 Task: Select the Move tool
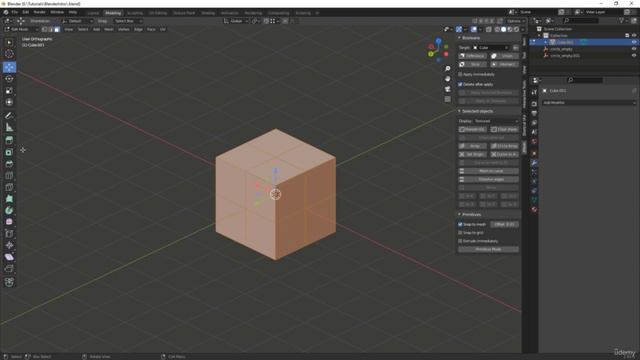click(9, 67)
